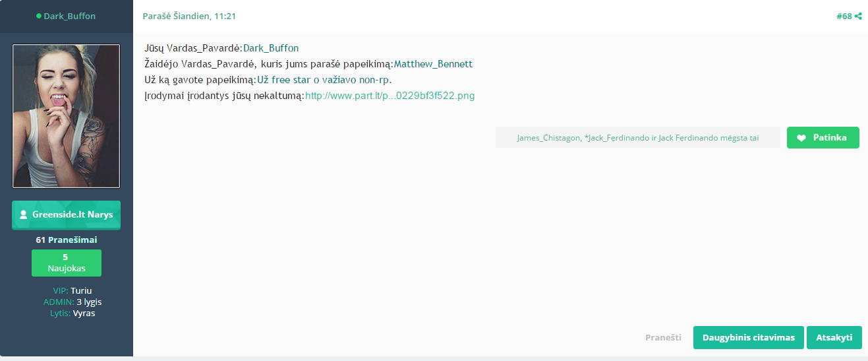Click the 5 Naujokas reputation badge
The image size is (868, 361).
pyautogui.click(x=66, y=263)
